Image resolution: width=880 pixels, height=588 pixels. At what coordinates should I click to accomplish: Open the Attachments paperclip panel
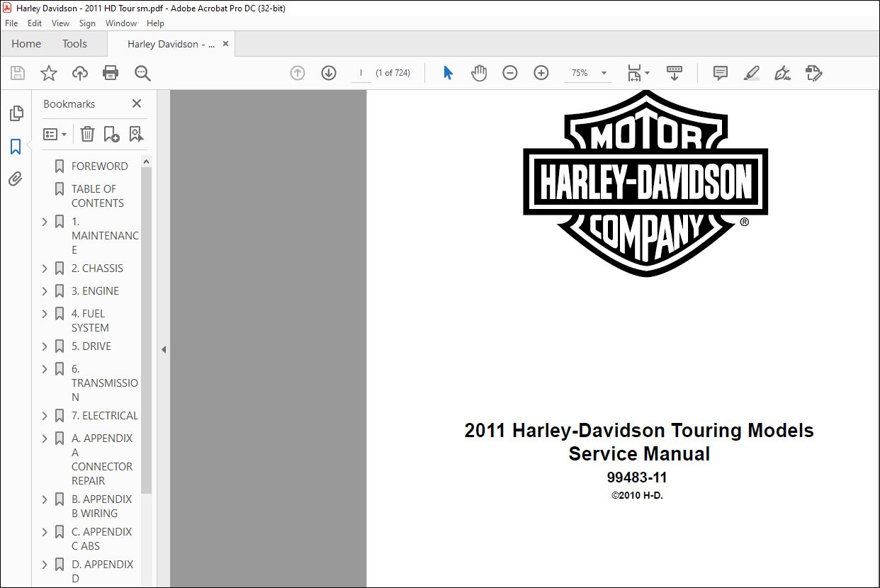[16, 179]
